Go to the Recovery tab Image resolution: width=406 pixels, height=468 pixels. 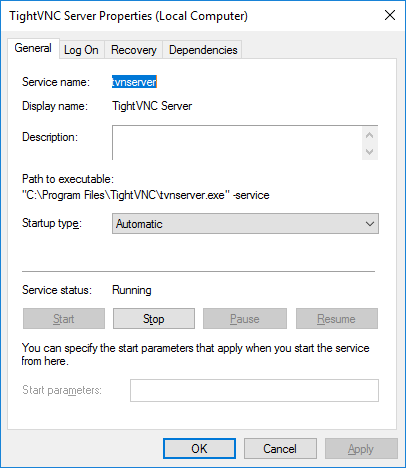click(x=134, y=50)
